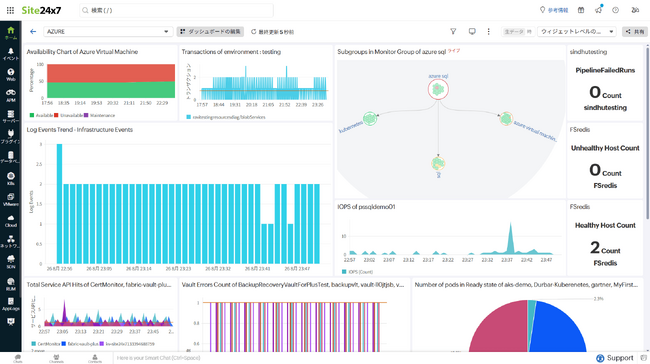650x364 pixels.
Task: Open K8s in the sidebar
Action: pos(11,178)
